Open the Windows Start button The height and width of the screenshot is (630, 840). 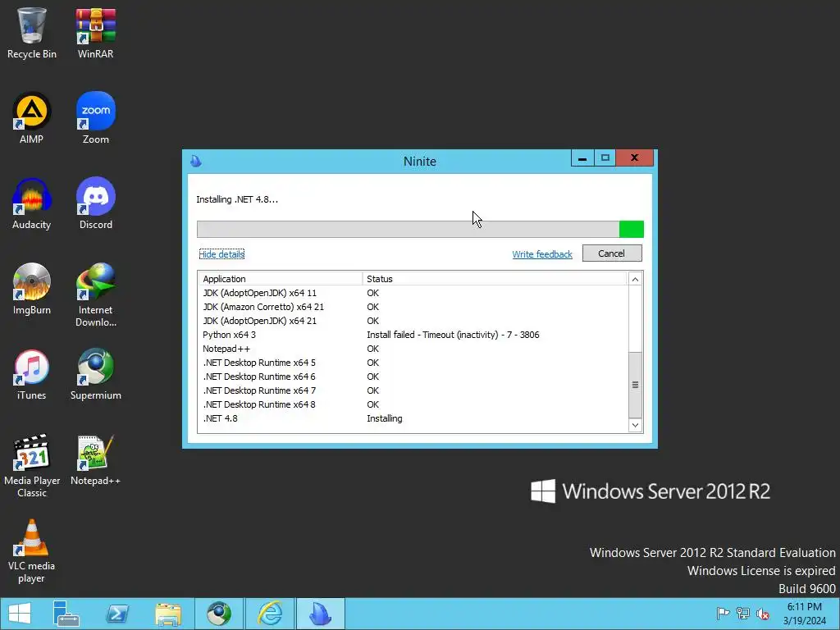[20, 614]
